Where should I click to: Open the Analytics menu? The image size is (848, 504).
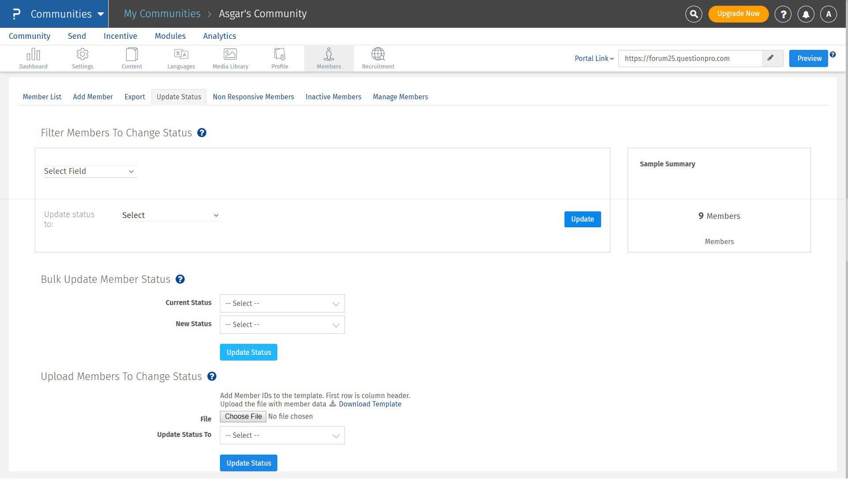tap(219, 36)
